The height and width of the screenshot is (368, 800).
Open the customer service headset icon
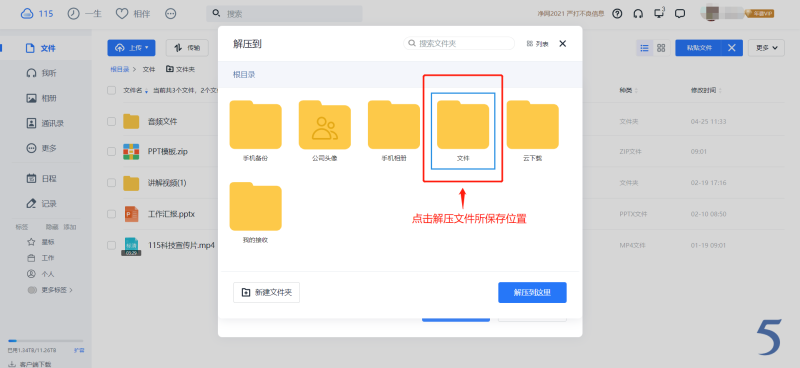[638, 14]
